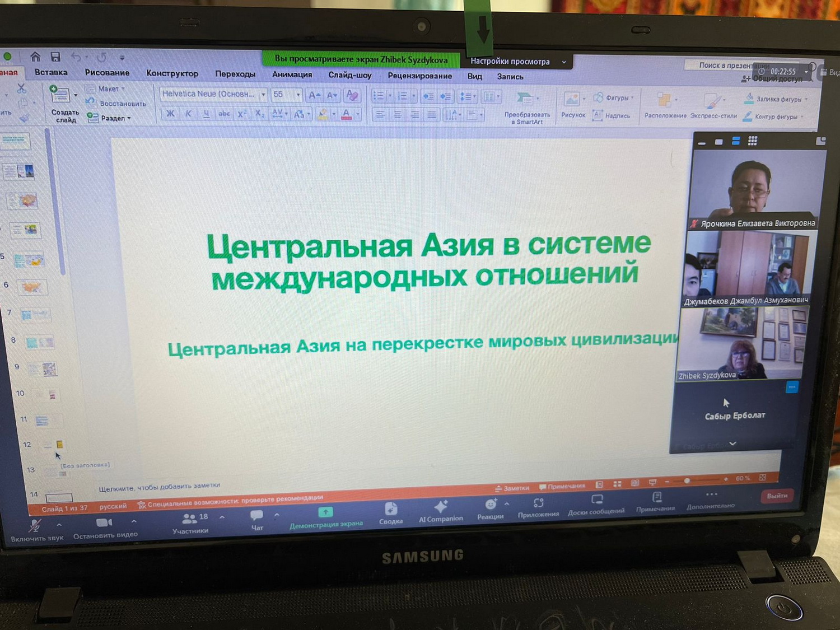Increase font size with the A▲ icon
The image size is (840, 630).
314,95
